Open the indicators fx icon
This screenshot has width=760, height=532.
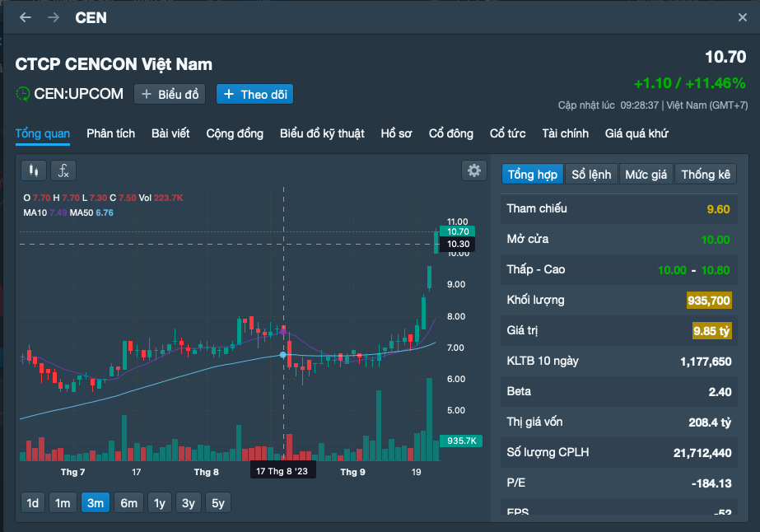coord(63,170)
